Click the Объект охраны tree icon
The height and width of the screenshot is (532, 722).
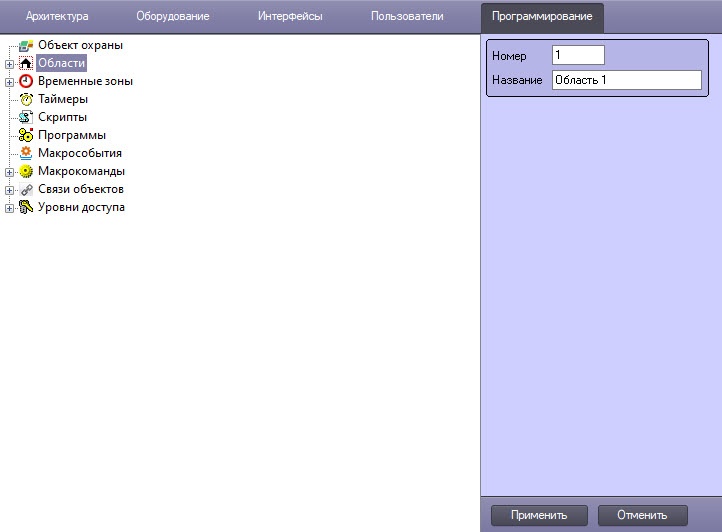(26, 45)
